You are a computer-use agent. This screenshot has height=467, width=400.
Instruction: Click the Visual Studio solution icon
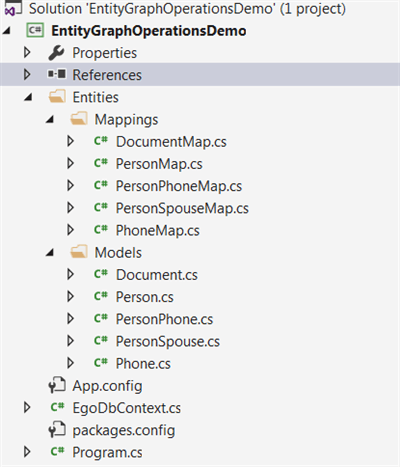(x=13, y=8)
